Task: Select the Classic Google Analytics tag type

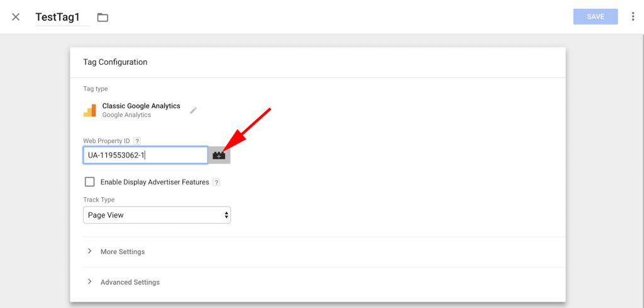Action: point(141,106)
